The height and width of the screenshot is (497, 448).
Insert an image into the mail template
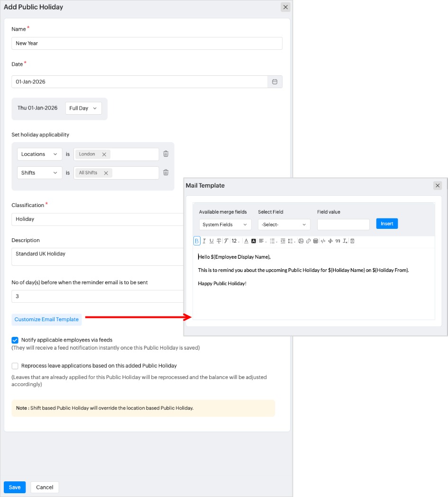pyautogui.click(x=301, y=241)
